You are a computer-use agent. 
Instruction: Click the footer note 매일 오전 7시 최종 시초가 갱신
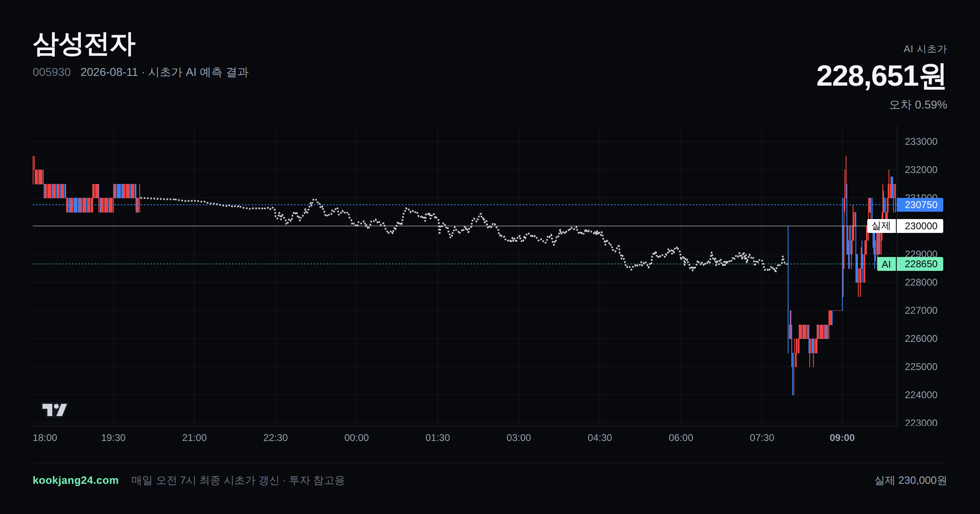205,480
